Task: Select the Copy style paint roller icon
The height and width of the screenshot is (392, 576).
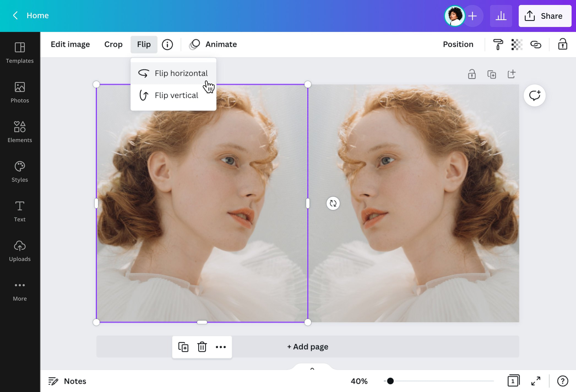Action: coord(498,44)
